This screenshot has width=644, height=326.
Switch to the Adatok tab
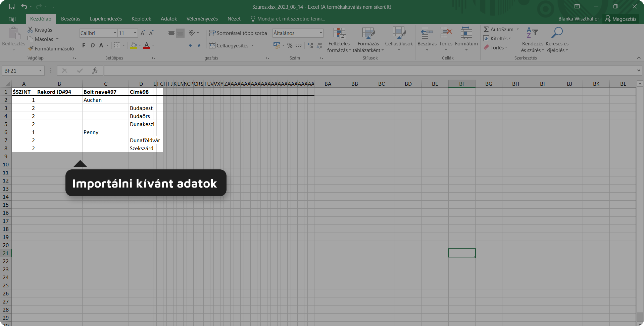point(169,19)
